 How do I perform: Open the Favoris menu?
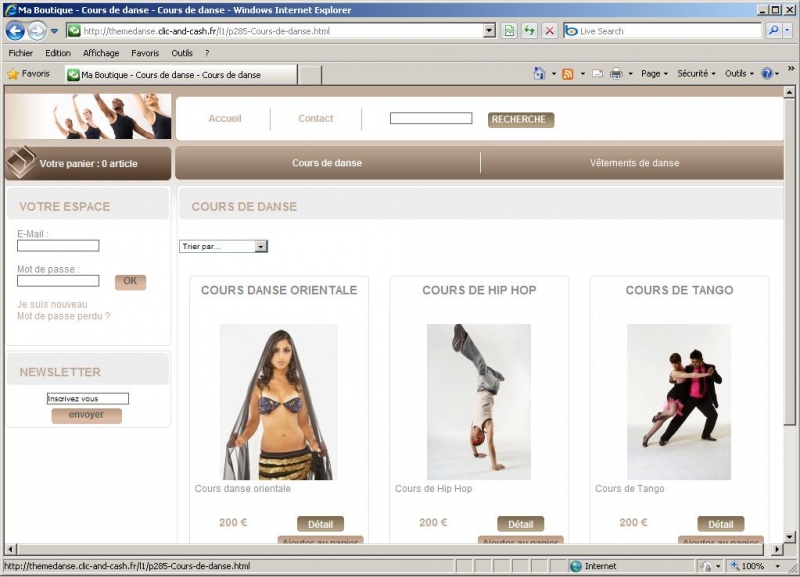pyautogui.click(x=145, y=53)
